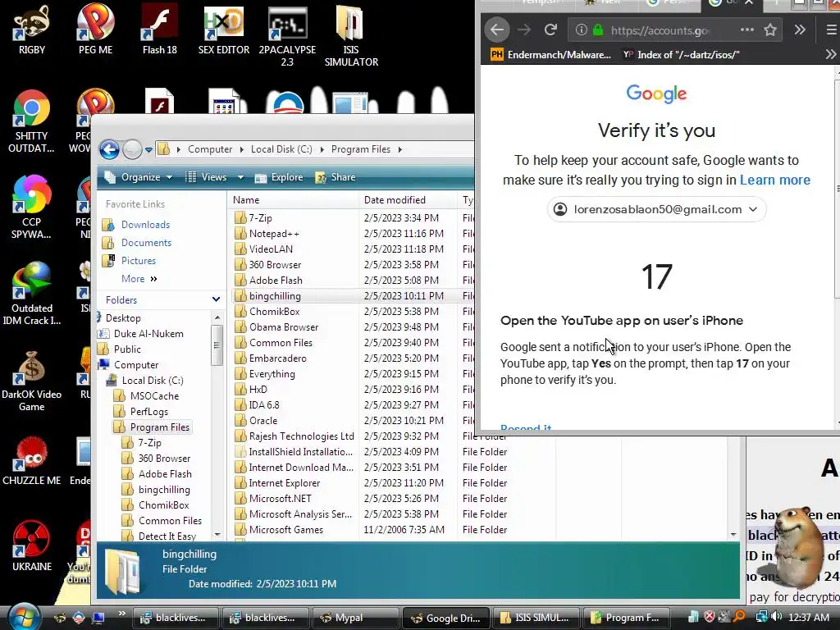
Task: Open the UKRAINE desktop shortcut
Action: 32,546
